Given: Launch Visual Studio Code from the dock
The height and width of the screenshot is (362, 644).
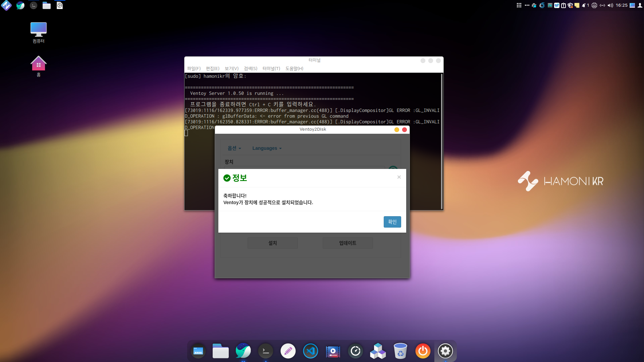Looking at the screenshot, I should tap(310, 351).
